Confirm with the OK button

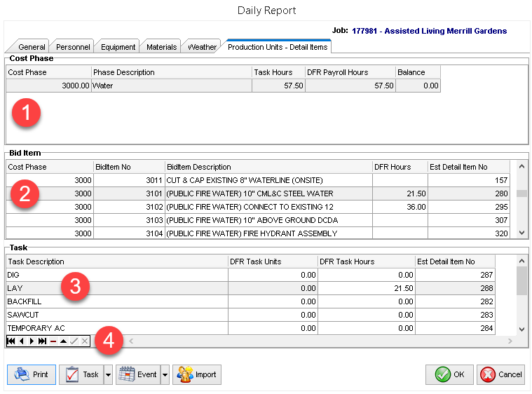coord(449,374)
